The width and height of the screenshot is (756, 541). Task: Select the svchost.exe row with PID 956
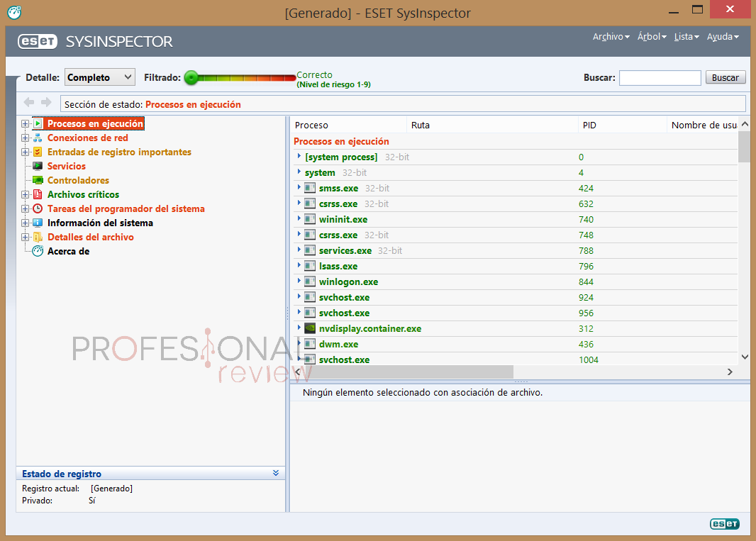(516, 313)
